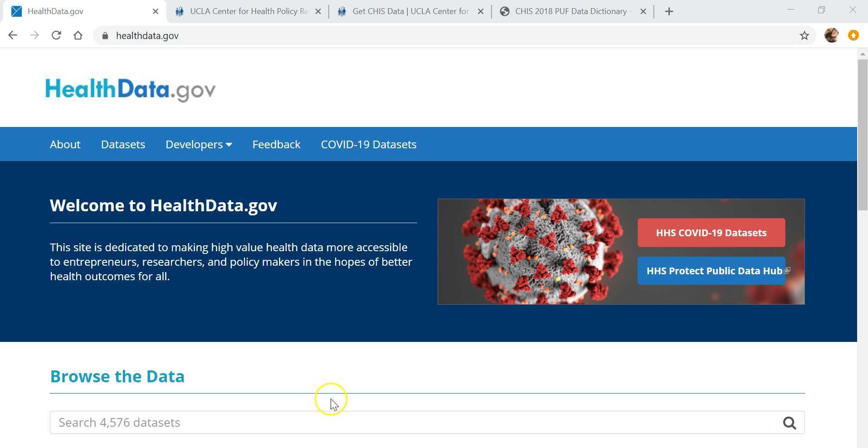Reload the current page
The width and height of the screenshot is (868, 448).
pyautogui.click(x=56, y=35)
